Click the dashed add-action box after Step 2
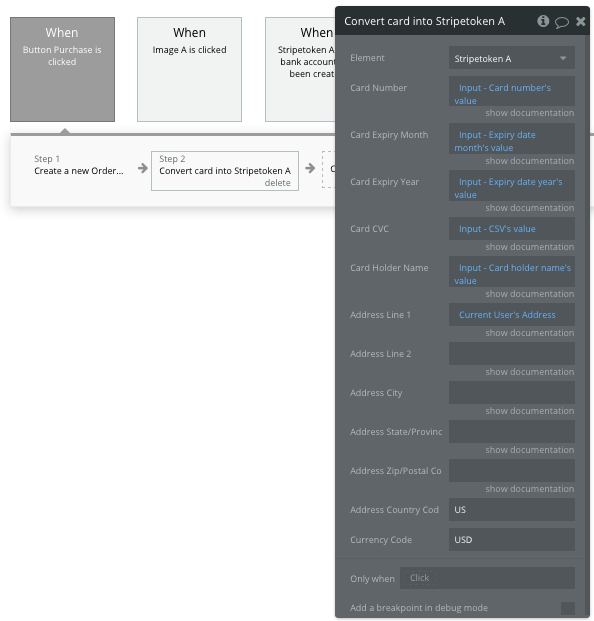Viewport: 594px width, 621px height. (x=329, y=169)
